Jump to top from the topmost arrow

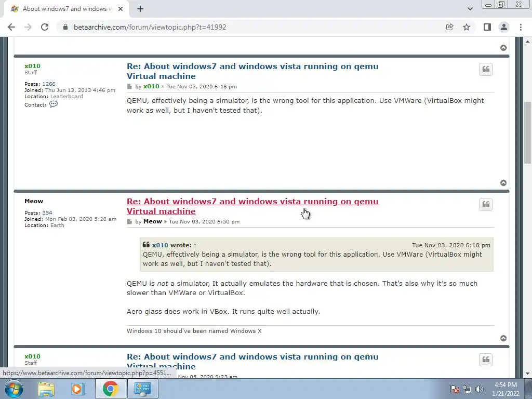[503, 48]
